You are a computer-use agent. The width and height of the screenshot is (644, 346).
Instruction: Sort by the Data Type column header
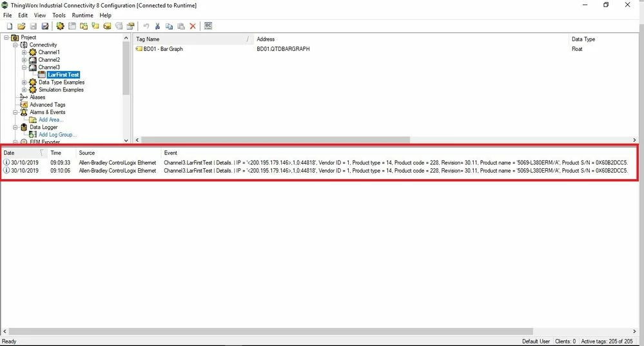coord(603,39)
